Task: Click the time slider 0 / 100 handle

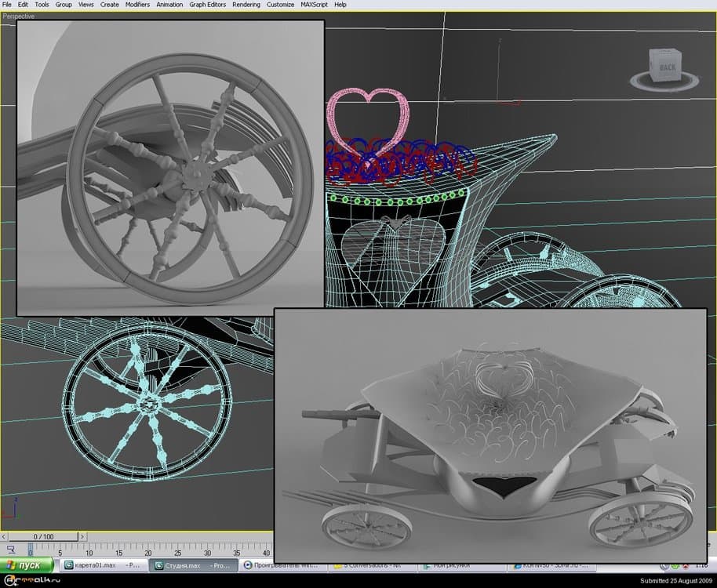Action: point(43,537)
